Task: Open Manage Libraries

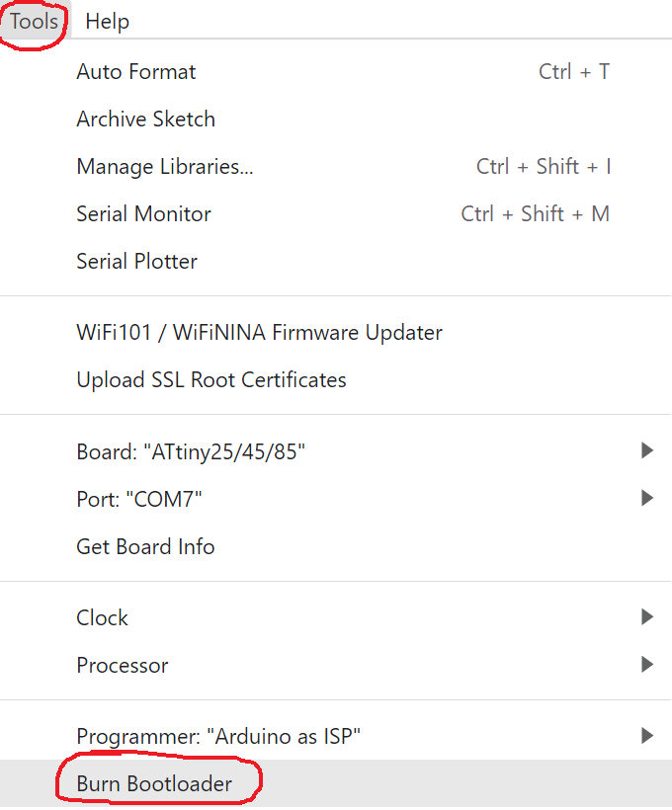Action: click(165, 167)
